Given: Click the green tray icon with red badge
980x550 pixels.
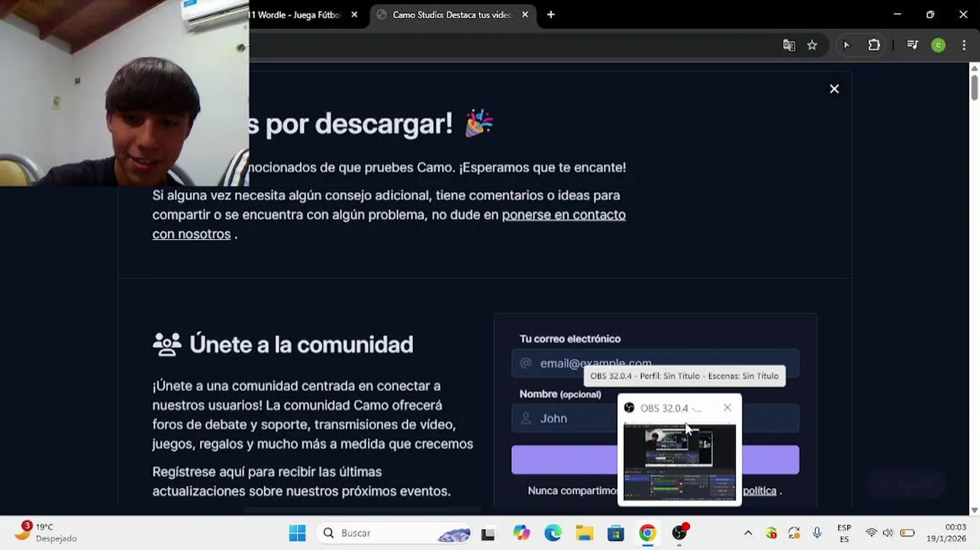Looking at the screenshot, I should coord(772,533).
